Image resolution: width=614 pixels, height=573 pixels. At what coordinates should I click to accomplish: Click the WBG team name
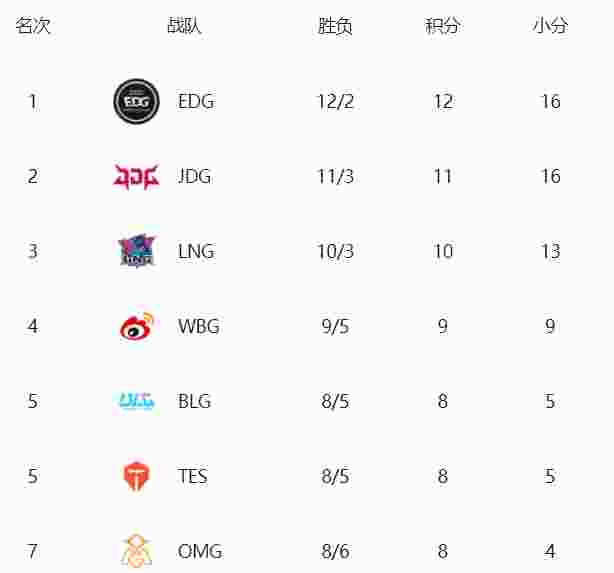point(199,326)
